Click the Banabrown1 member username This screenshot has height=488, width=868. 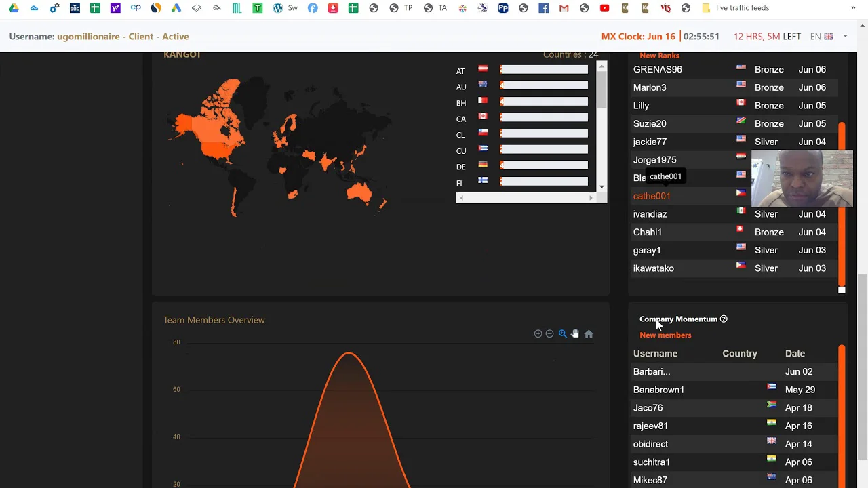[x=658, y=390]
